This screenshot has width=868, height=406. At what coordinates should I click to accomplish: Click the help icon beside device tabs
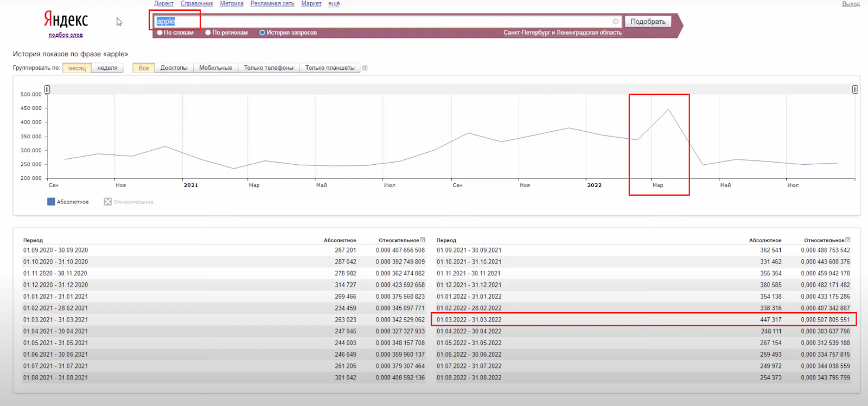pyautogui.click(x=365, y=68)
